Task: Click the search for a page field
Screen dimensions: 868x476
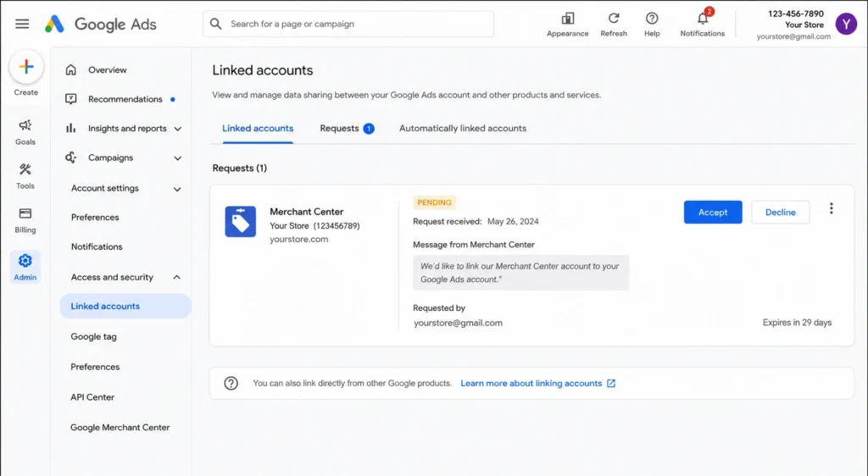Action: coord(348,24)
